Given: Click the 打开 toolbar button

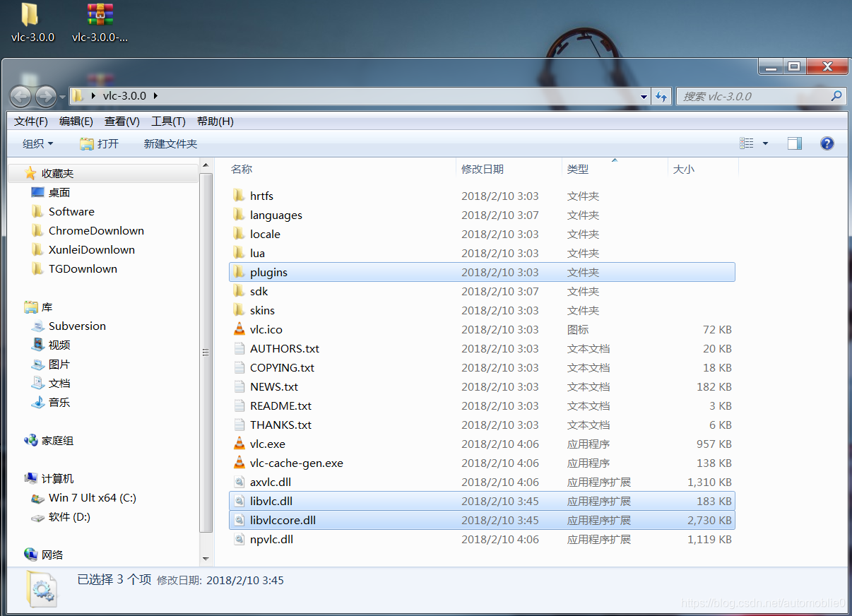Looking at the screenshot, I should tap(100, 143).
